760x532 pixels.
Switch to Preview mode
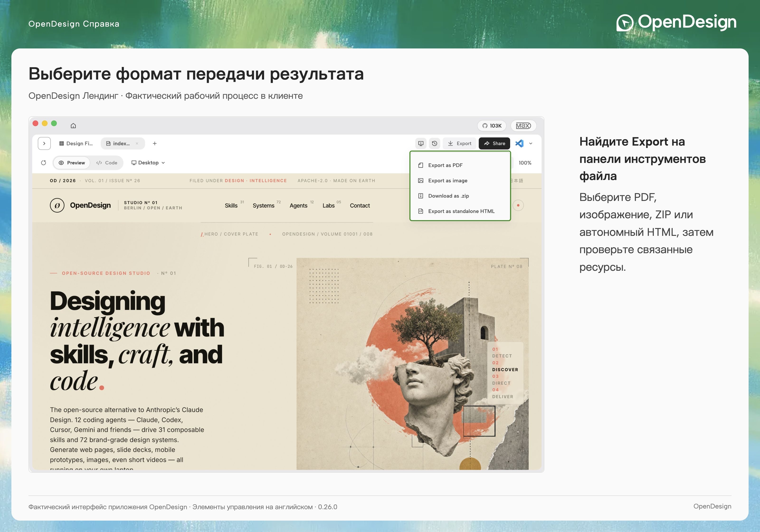click(72, 162)
